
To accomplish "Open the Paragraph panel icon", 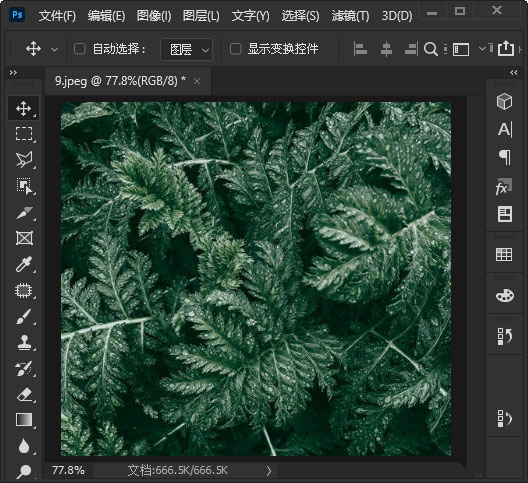I will [504, 157].
